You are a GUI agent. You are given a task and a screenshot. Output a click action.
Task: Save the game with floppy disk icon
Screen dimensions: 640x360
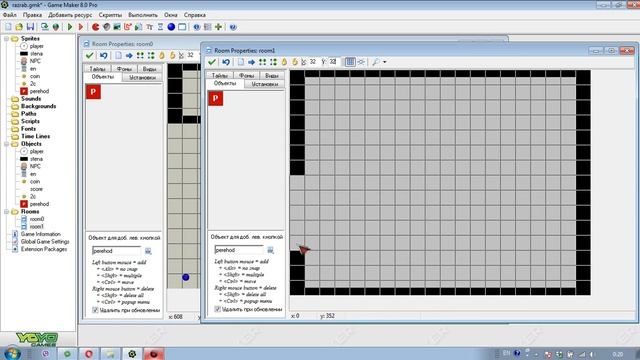[30, 27]
